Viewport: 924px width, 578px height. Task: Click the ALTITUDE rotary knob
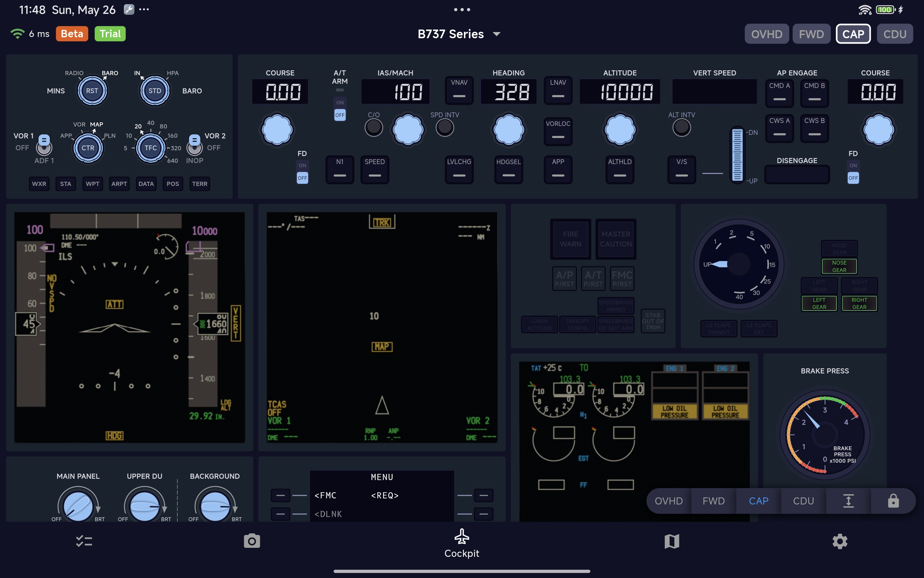tap(620, 130)
